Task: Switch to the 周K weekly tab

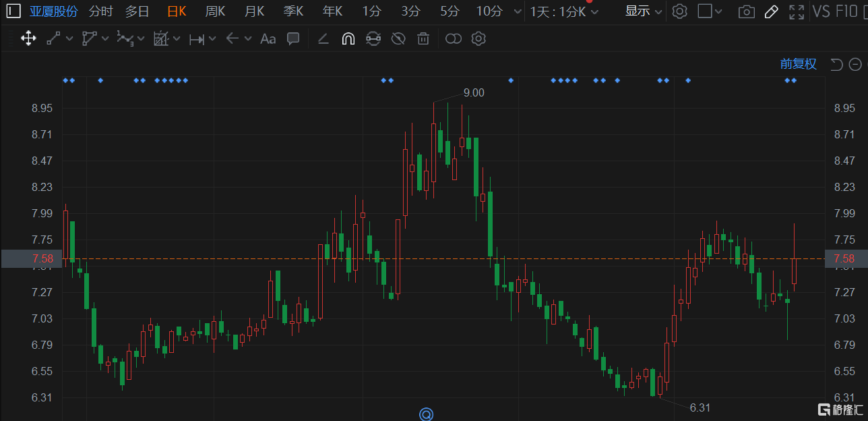Action: tap(215, 11)
